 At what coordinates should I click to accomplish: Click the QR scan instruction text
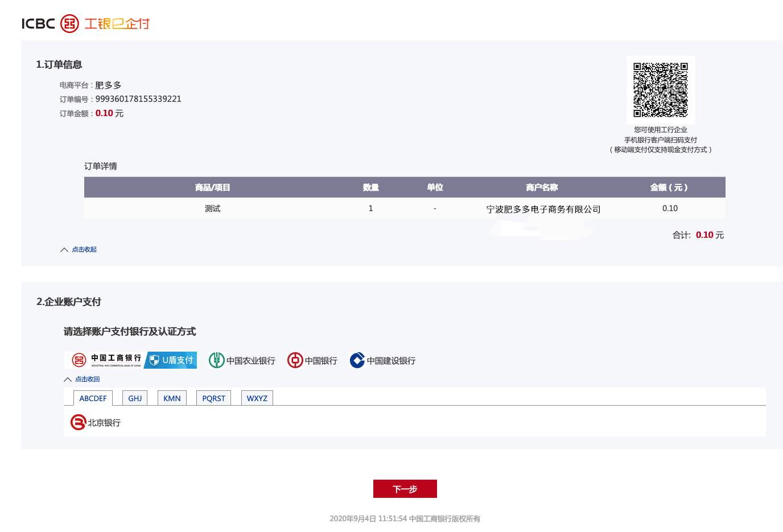click(x=661, y=139)
